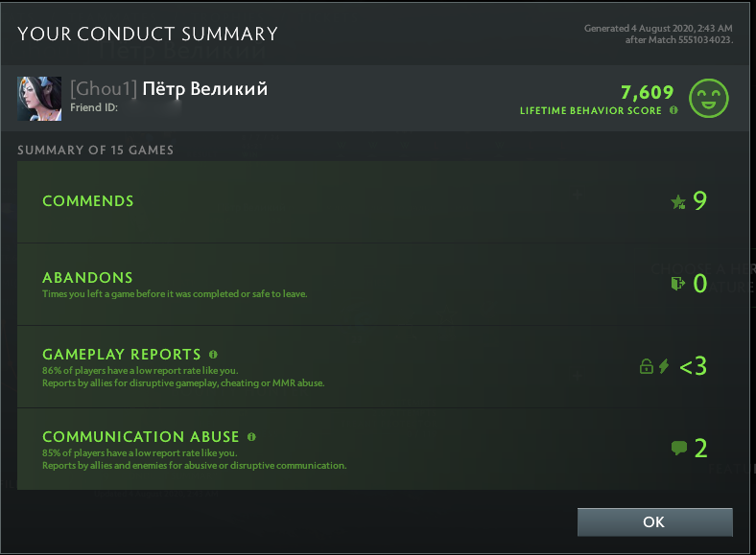Viewport: 756px width, 555px height.
Task: Click the Friend ID label
Action: (93, 108)
